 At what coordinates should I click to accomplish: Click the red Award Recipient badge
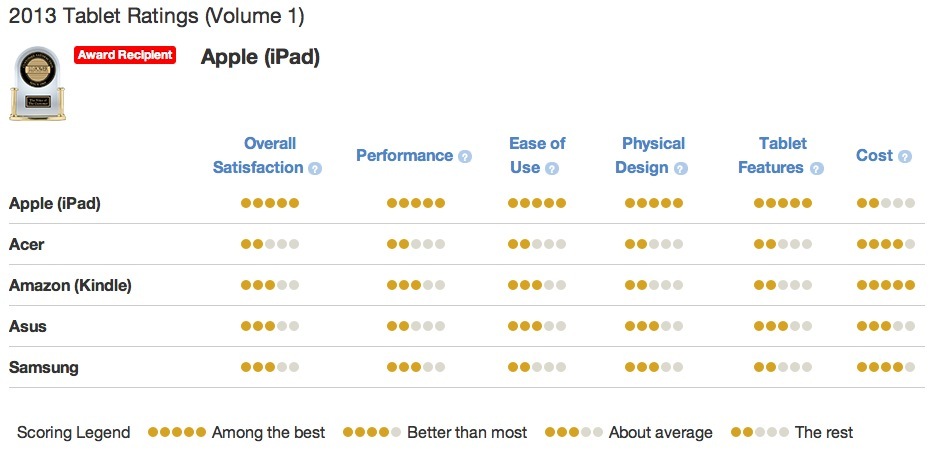click(x=125, y=55)
